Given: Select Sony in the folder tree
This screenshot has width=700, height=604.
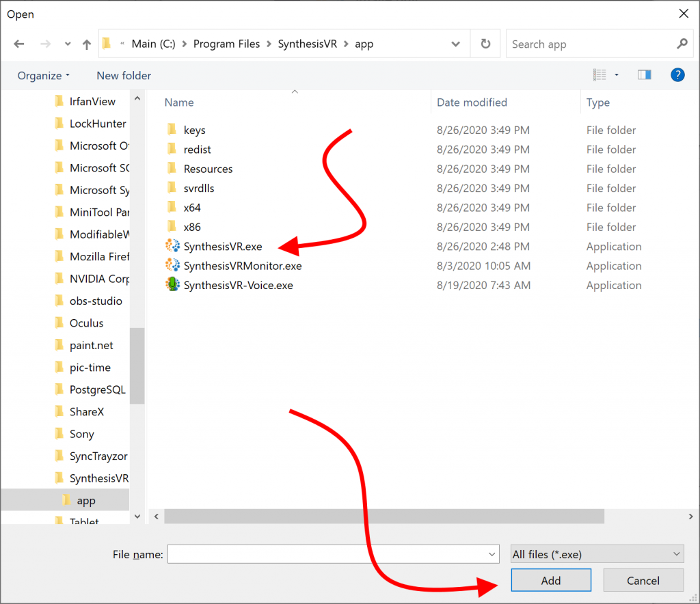Looking at the screenshot, I should pos(81,434).
